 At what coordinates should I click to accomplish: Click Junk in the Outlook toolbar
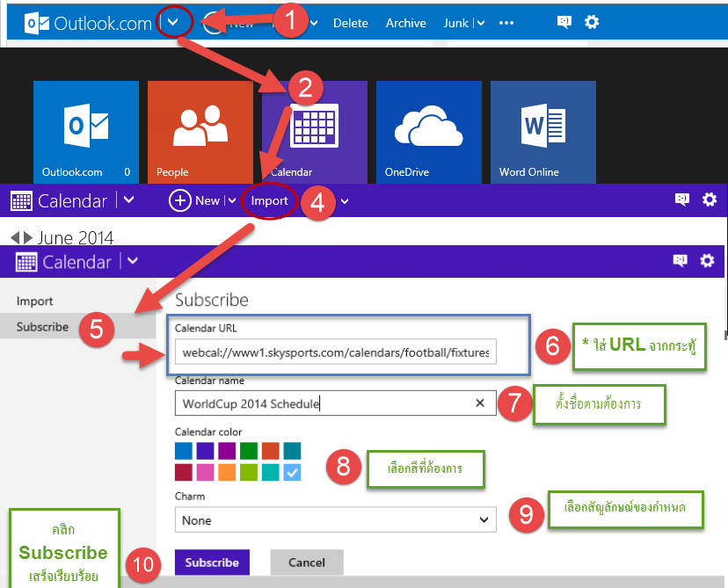pyautogui.click(x=456, y=23)
